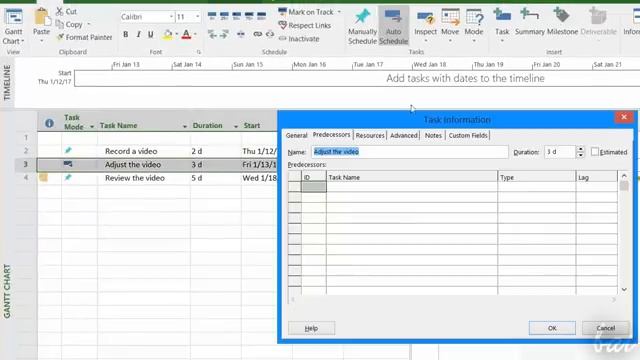Apply red font color
640x360 pixels.
coord(186,34)
